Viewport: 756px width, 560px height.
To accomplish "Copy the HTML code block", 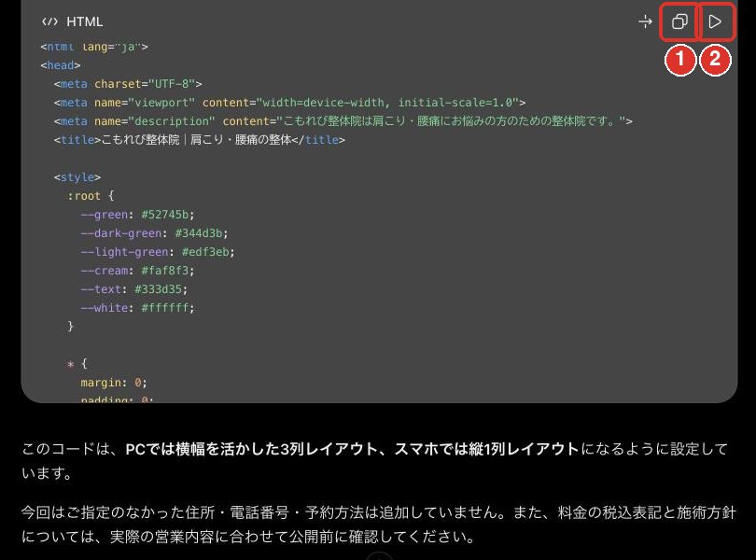I will point(679,21).
